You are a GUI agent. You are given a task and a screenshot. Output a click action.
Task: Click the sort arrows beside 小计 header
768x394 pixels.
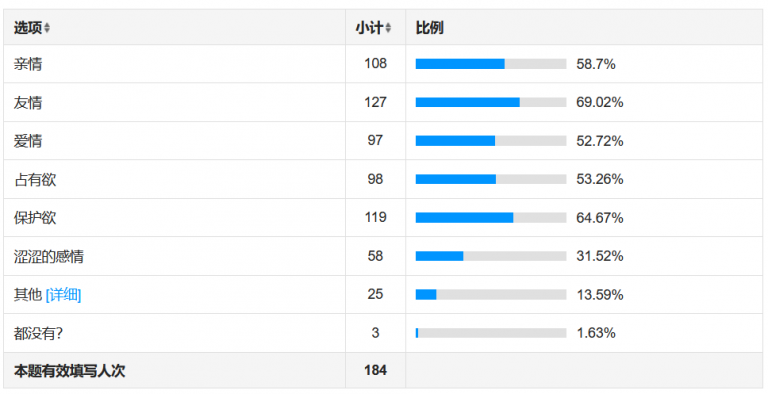(388, 28)
